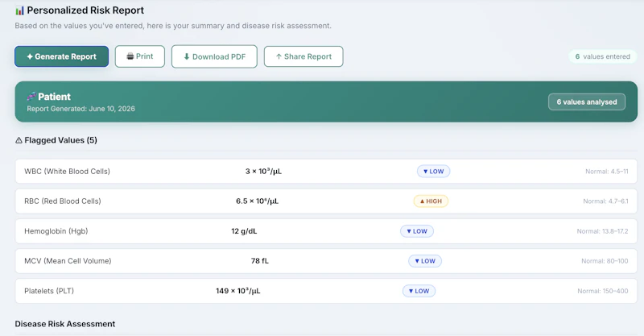
Task: Click the MCV value 78 fL
Action: [x=259, y=261]
